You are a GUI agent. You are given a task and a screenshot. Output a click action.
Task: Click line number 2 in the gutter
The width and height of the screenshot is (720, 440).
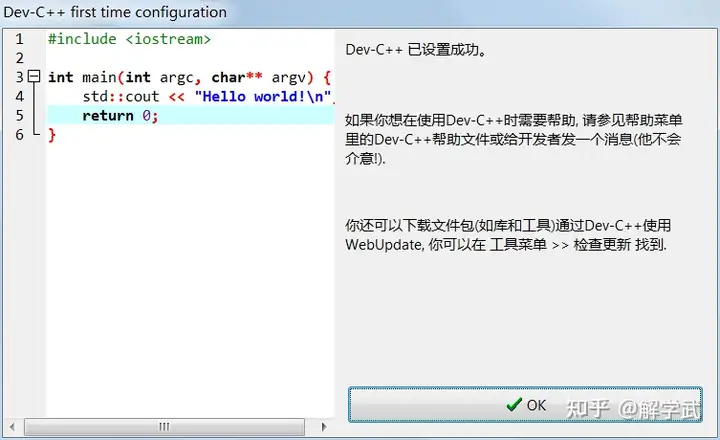click(x=19, y=58)
